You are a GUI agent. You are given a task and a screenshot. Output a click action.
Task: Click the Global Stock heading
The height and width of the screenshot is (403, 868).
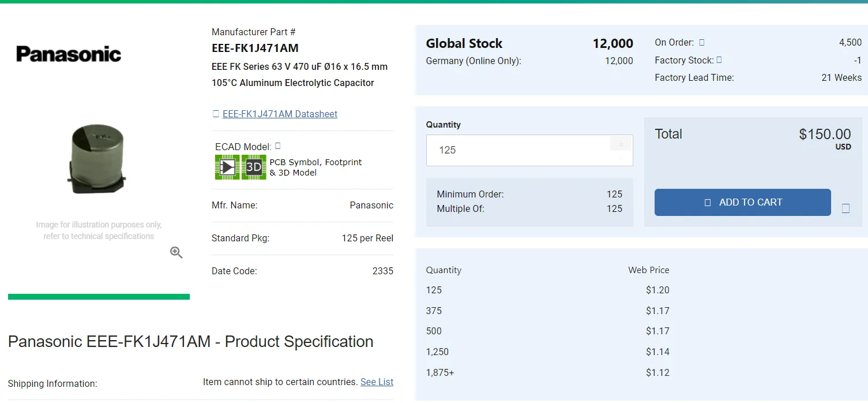pos(464,43)
